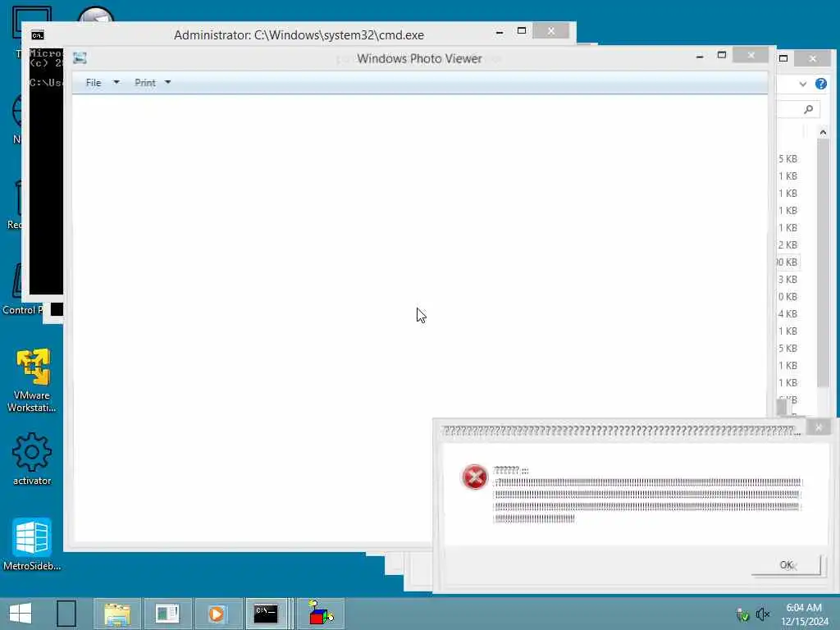The height and width of the screenshot is (630, 840).
Task: Expand the Print dropdown arrow
Action: pyautogui.click(x=167, y=83)
